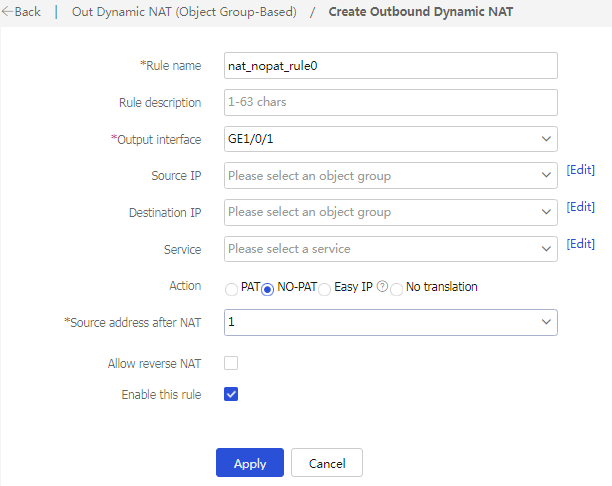Viewport: 612px width, 486px height.
Task: Expand the Source IP object group dropdown
Action: [x=390, y=176]
